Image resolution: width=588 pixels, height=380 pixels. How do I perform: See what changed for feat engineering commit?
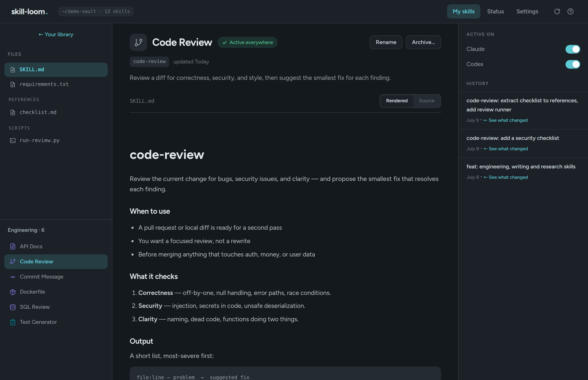coord(506,177)
